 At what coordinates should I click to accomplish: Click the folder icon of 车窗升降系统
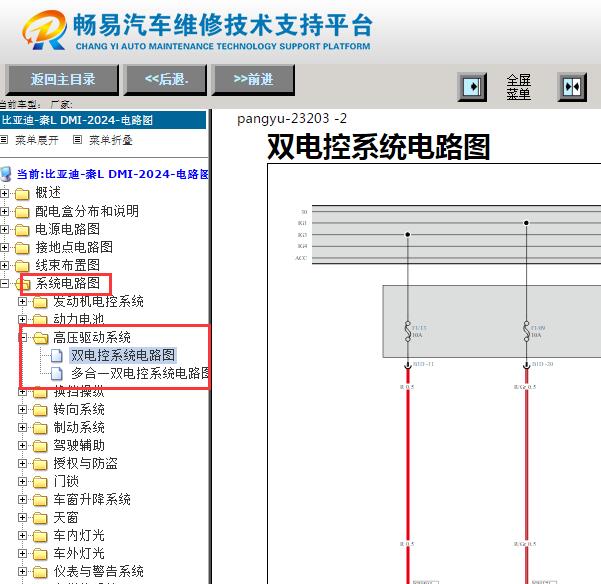pos(40,500)
